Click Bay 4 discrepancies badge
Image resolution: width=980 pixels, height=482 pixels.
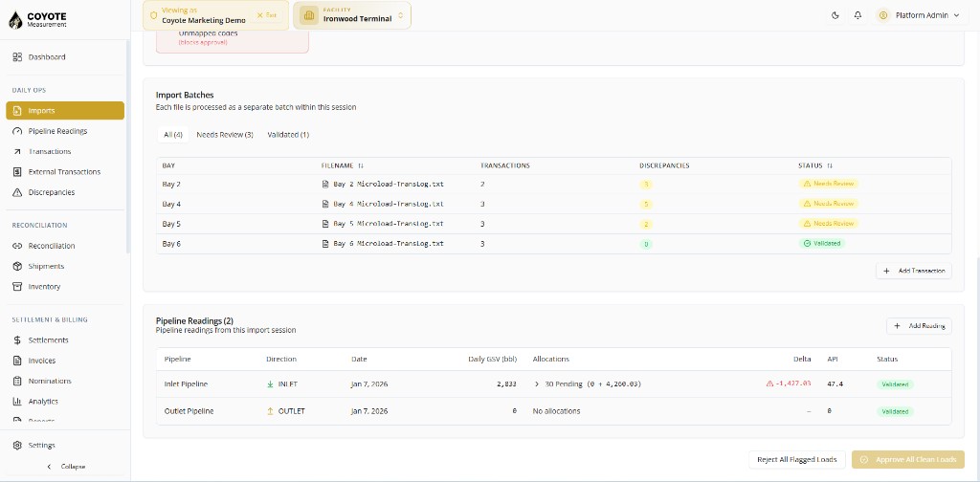coord(646,204)
